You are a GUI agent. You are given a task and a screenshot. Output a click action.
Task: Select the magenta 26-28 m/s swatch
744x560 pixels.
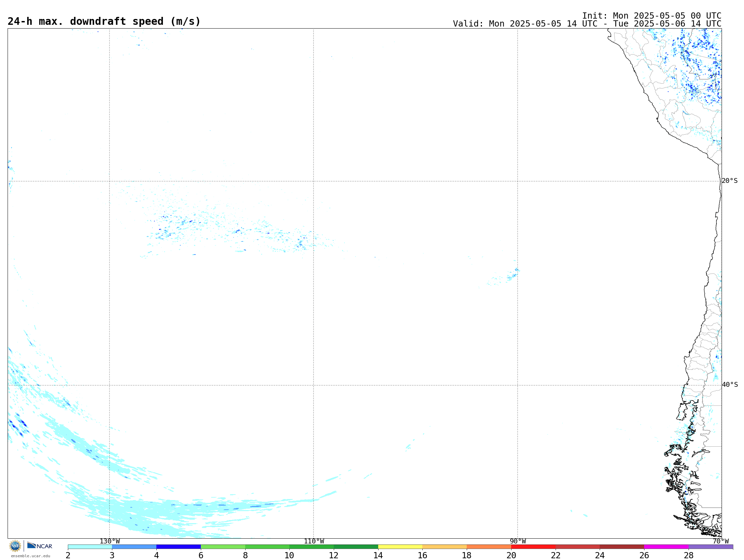(666, 547)
